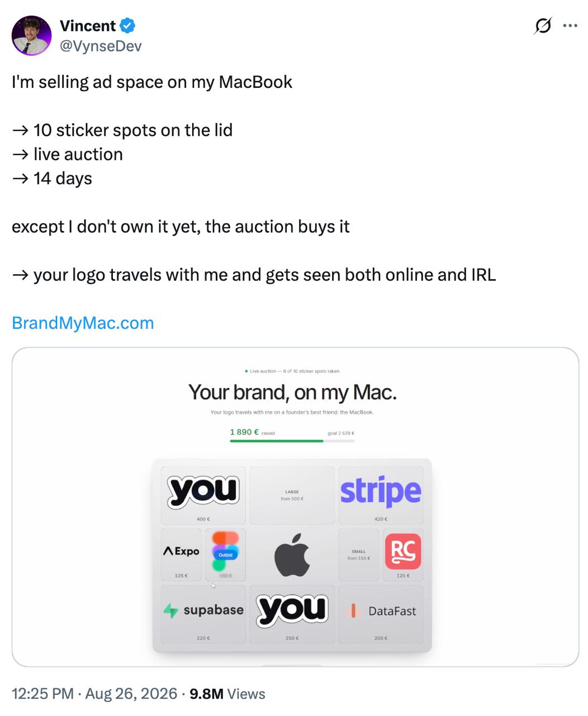588x716 pixels.
Task: Open the BrandMyMac.com link
Action: pos(83,323)
